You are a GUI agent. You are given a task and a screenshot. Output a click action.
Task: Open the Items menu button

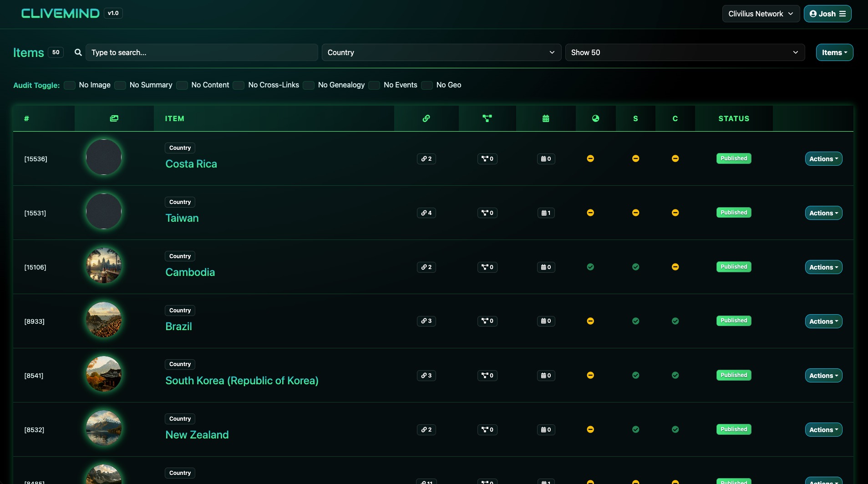834,52
